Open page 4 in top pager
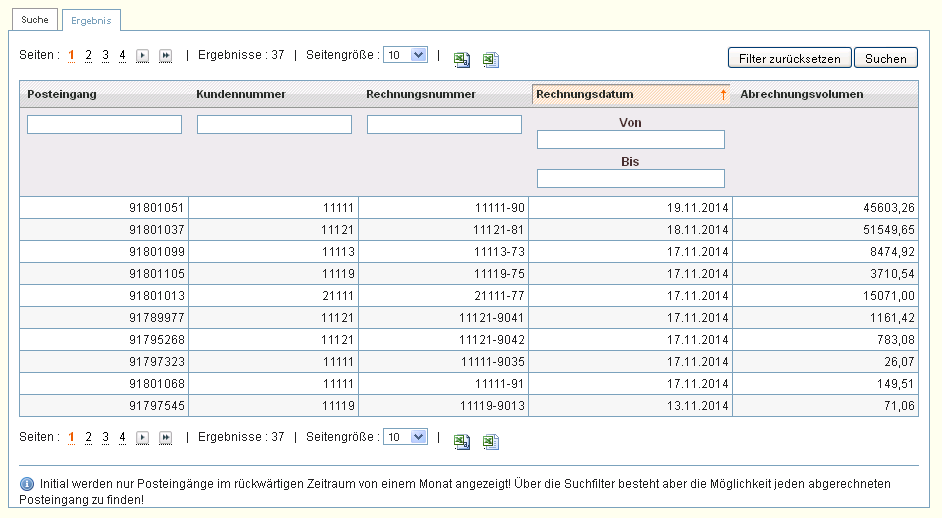This screenshot has height=518, width=942. 122,55
